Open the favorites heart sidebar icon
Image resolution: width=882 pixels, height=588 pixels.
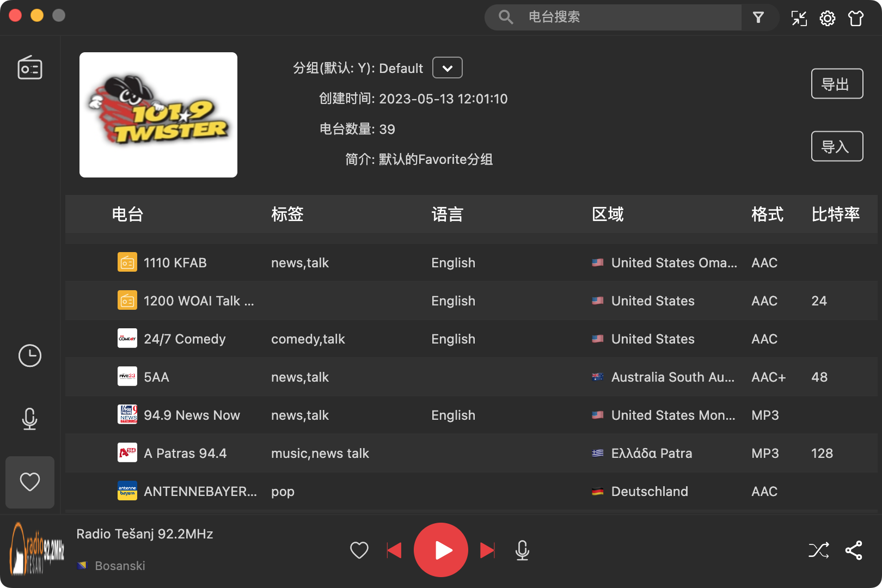(30, 482)
